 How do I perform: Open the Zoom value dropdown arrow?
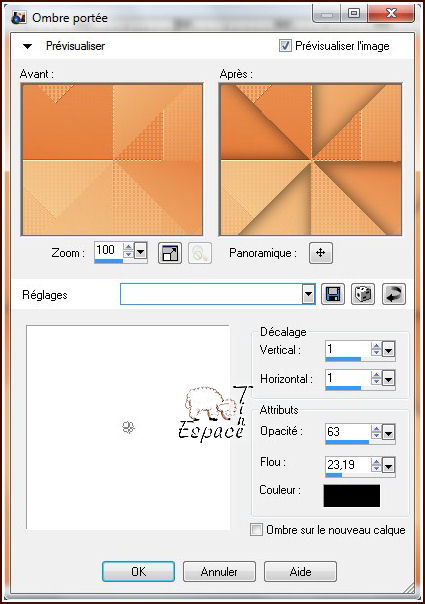click(x=141, y=252)
